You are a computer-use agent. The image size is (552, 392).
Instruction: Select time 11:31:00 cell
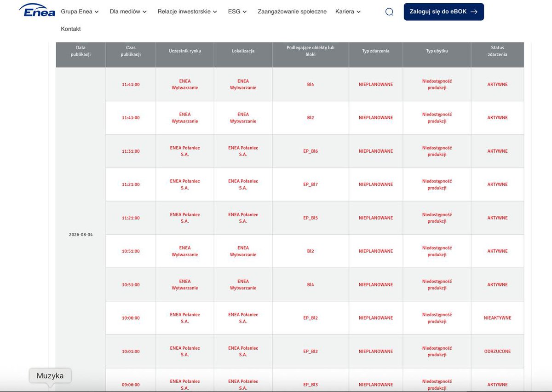131,151
